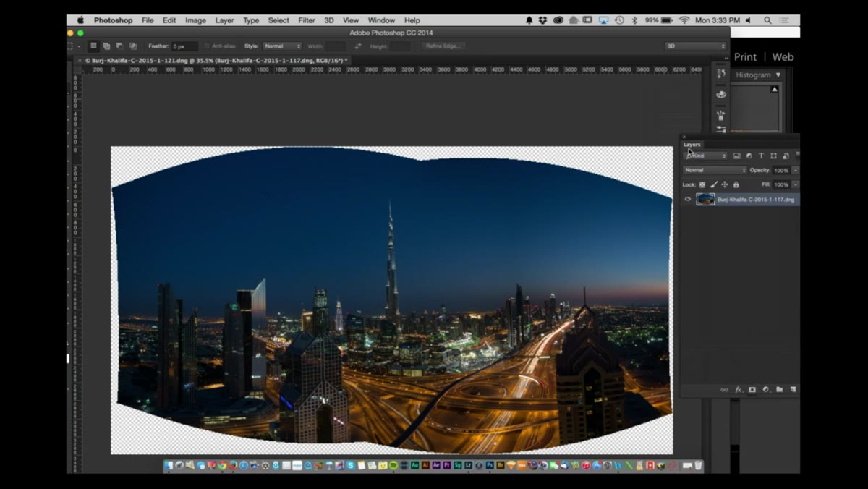Open Spotlight search in menu bar
The width and height of the screenshot is (868, 489).
pyautogui.click(x=767, y=20)
